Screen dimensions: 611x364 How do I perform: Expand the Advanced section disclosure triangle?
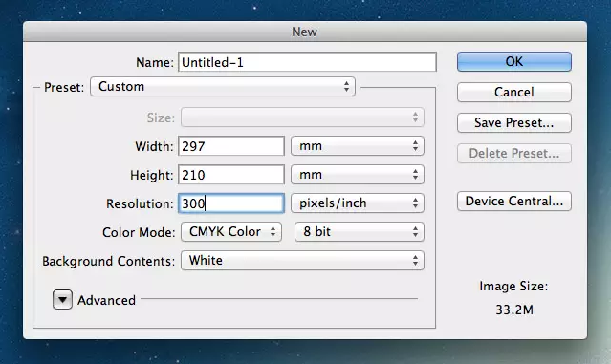tap(62, 300)
